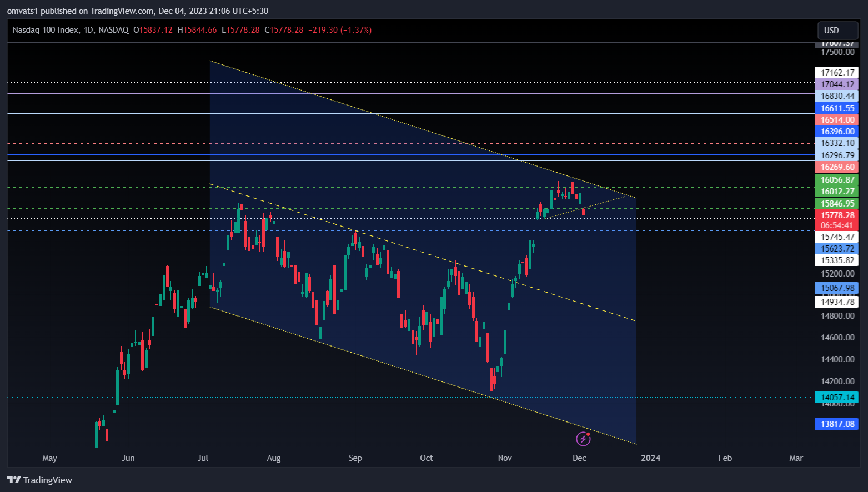
Task: Click the open value O15837.12
Action: tap(153, 30)
